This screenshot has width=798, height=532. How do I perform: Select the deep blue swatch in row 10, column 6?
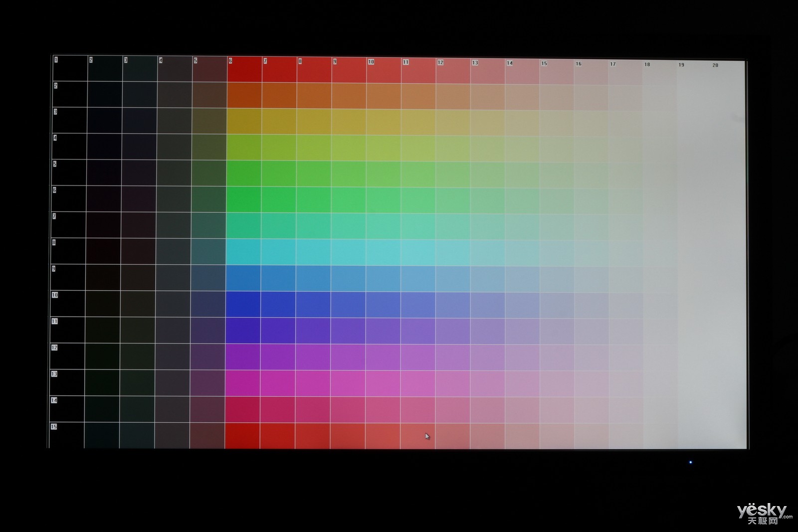243,304
